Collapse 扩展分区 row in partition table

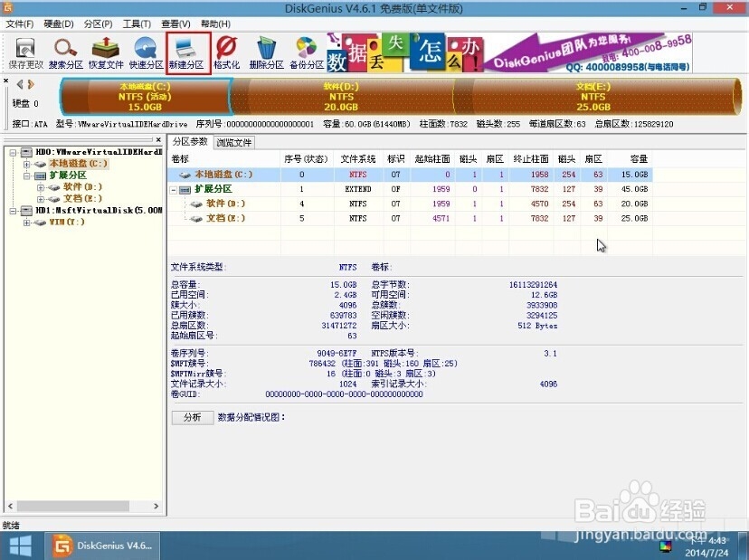[x=174, y=190]
